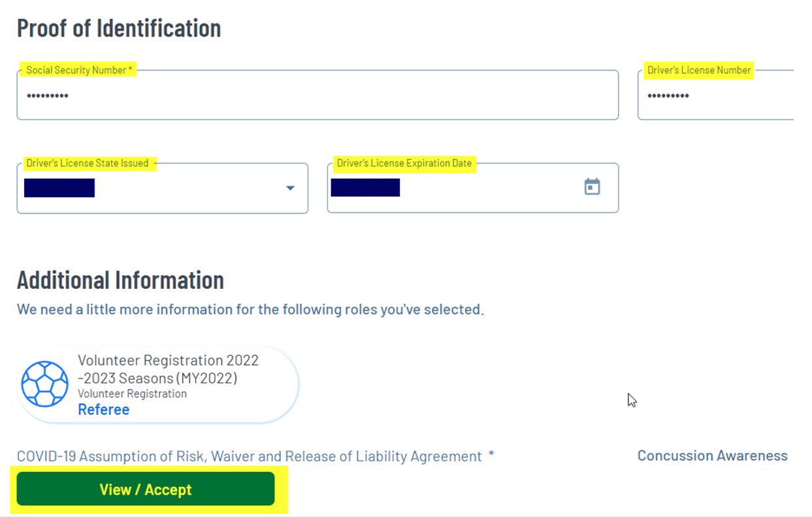Image resolution: width=812 pixels, height=517 pixels.
Task: Click the highlighted Social Security Number label
Action: click(79, 70)
